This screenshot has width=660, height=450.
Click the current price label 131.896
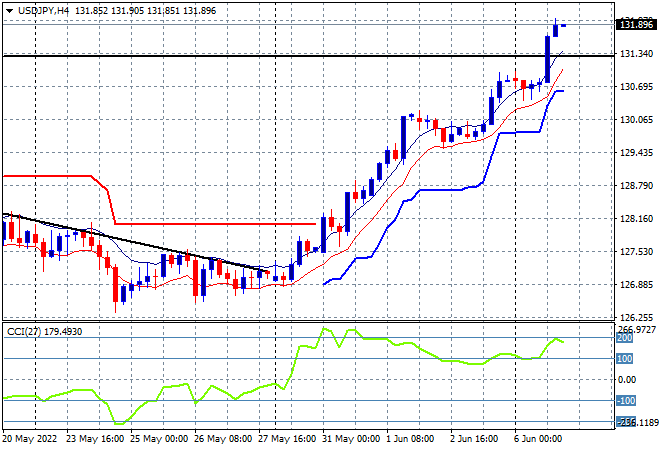coord(636,25)
